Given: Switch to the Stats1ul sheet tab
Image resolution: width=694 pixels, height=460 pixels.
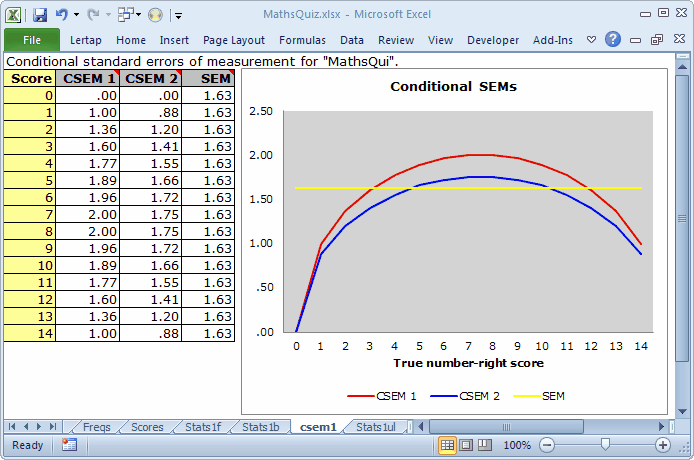Looking at the screenshot, I should (376, 427).
